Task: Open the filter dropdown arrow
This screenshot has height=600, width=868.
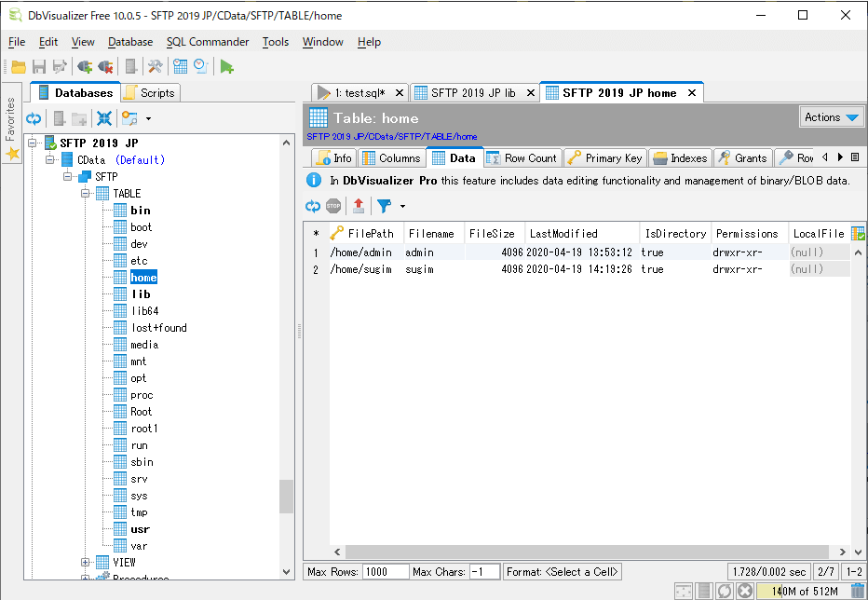Action: 402,206
